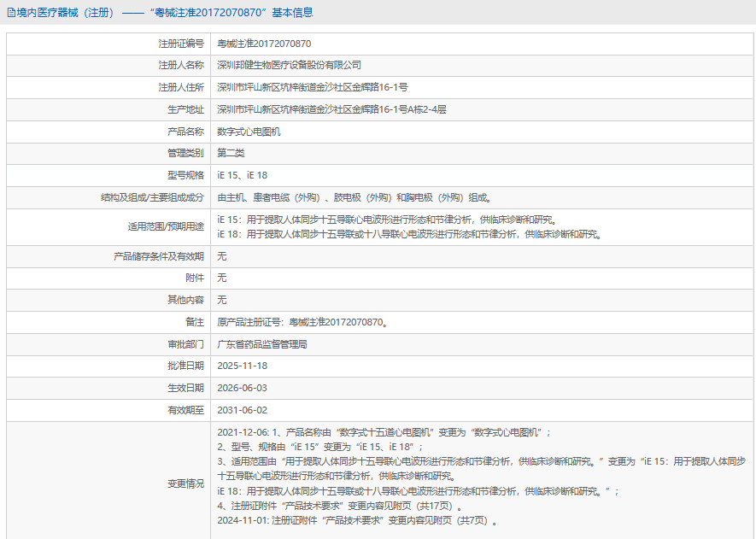The image size is (756, 539).
Task: Click the label 备注
Action: point(195,322)
